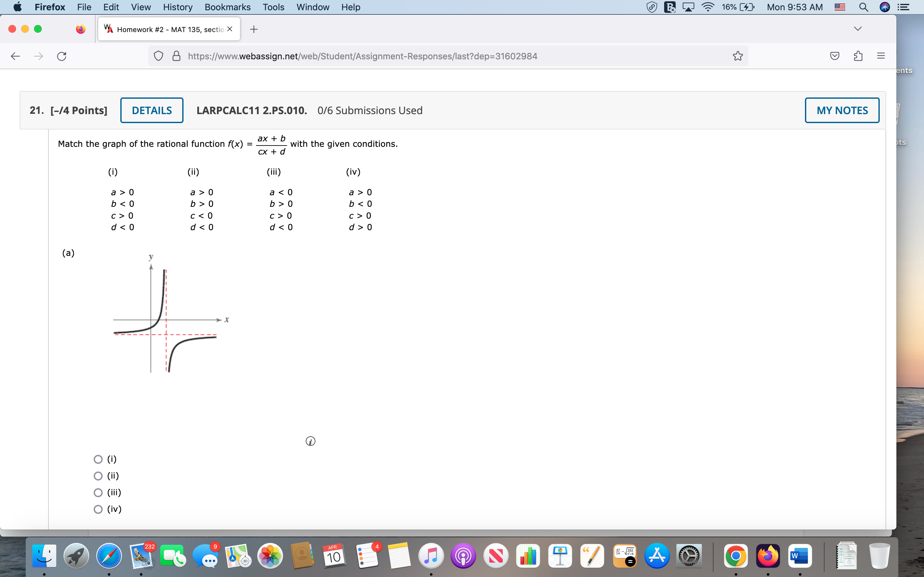Viewport: 924px width, 577px height.
Task: Open the Firefox application menu
Action: coord(881,56)
